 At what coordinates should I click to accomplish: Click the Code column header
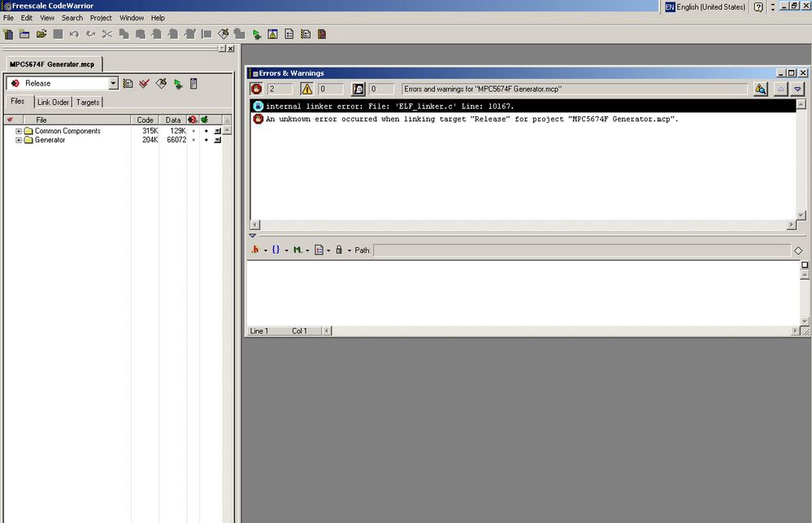pyautogui.click(x=145, y=120)
